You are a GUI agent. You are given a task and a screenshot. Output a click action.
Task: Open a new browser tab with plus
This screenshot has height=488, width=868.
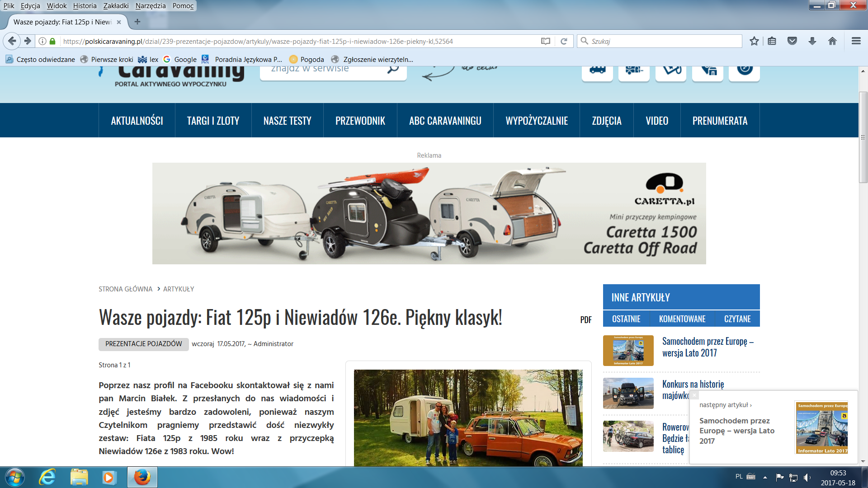coord(137,22)
